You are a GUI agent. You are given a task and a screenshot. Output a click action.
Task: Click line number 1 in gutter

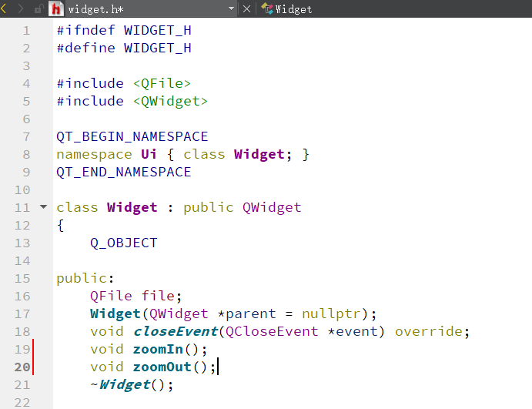click(x=26, y=31)
